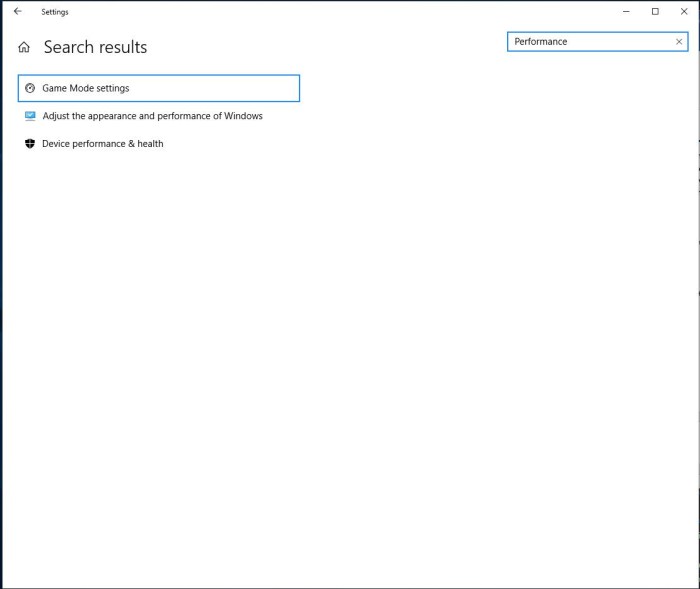Image resolution: width=700 pixels, height=589 pixels.
Task: Open Adjust the appearance and performance of Windows
Action: coord(152,116)
